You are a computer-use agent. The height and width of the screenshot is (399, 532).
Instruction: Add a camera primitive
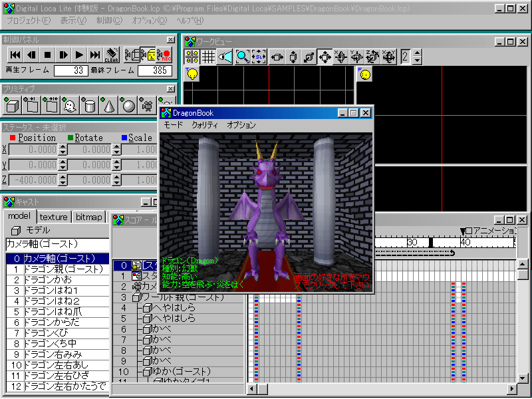[x=147, y=105]
